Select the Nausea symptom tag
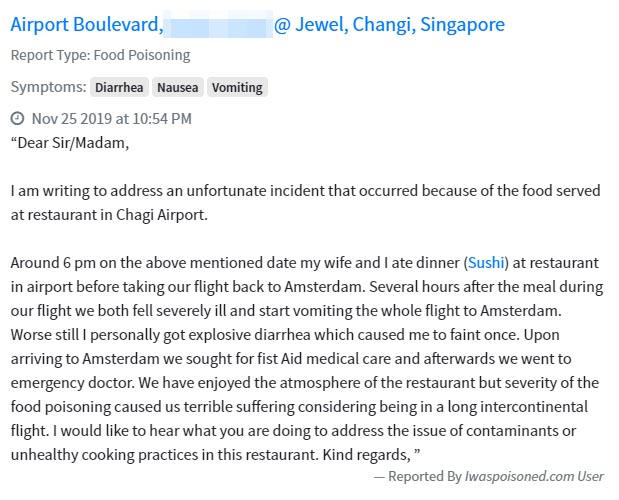The height and width of the screenshot is (500, 619). [x=177, y=87]
